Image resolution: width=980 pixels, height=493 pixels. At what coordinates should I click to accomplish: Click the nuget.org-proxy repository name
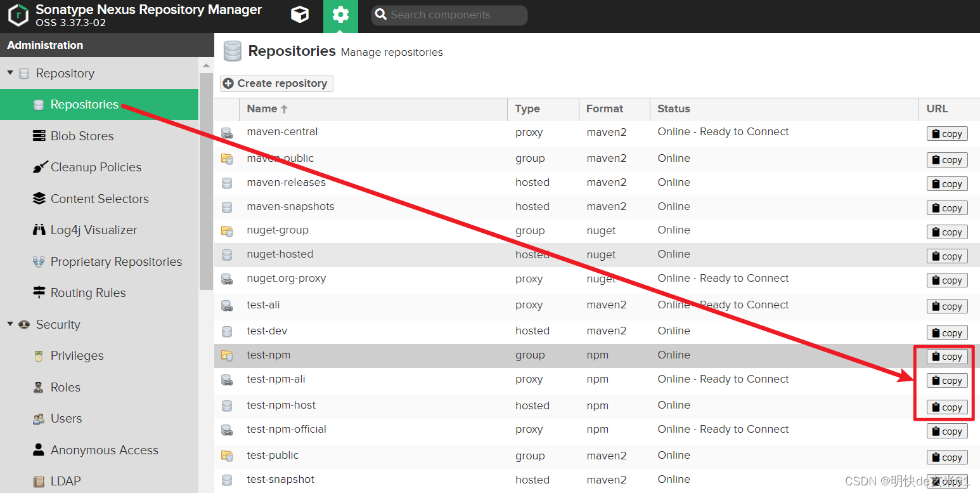(286, 278)
